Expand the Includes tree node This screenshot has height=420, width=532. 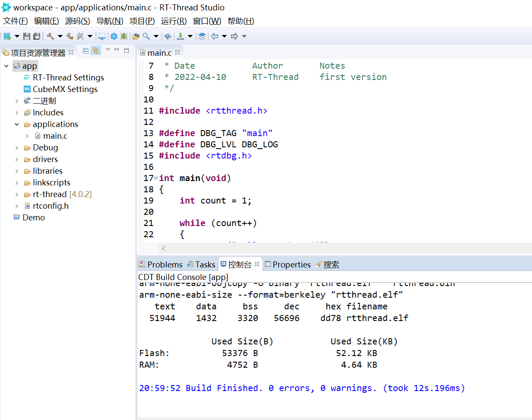[17, 112]
